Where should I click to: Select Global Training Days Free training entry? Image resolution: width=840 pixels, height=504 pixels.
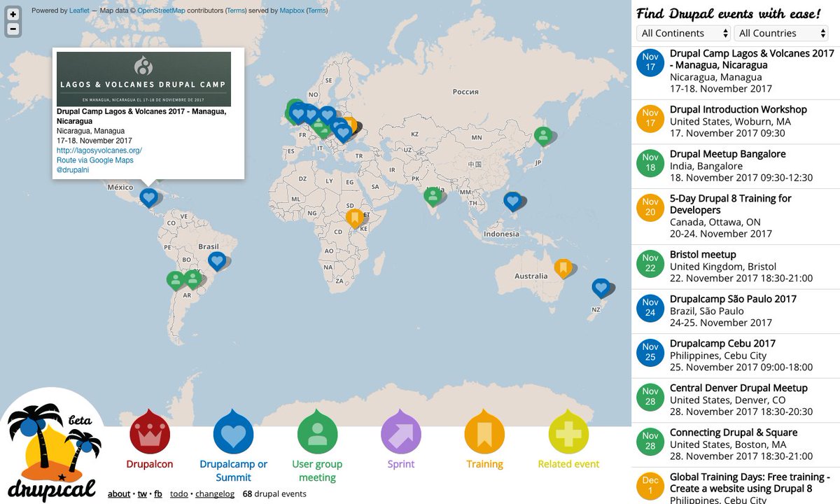[736, 486]
